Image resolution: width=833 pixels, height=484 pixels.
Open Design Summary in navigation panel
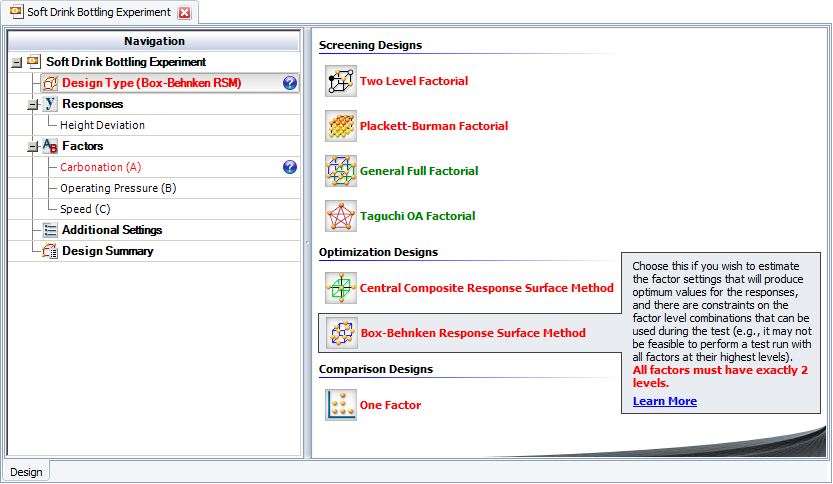coord(107,251)
